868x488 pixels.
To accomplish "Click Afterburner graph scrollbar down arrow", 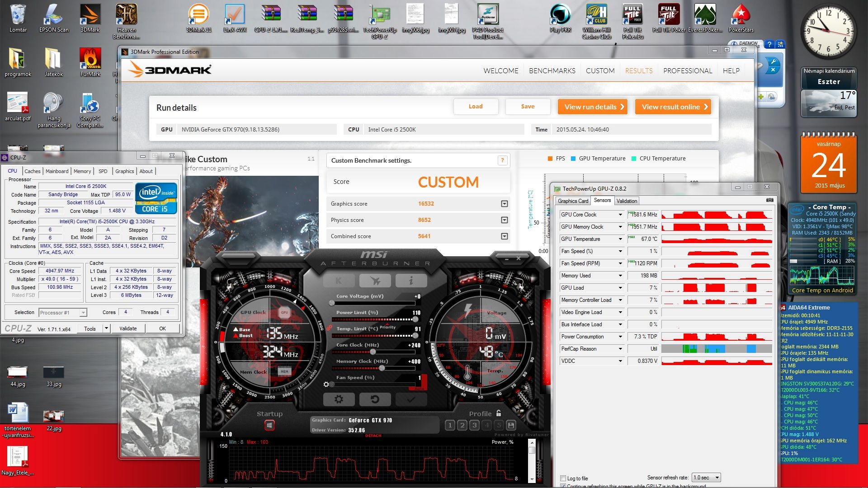I will [532, 479].
